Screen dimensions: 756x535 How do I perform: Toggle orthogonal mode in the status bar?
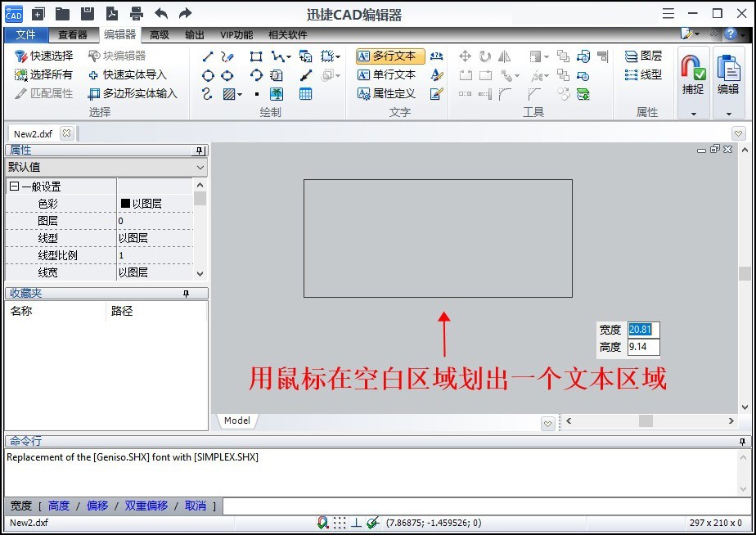[x=355, y=523]
